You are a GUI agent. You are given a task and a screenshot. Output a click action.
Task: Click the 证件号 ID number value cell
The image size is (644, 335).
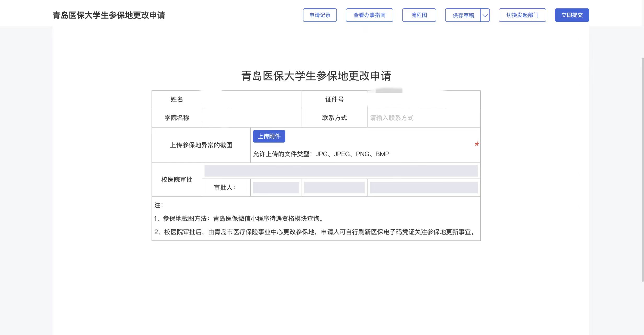pyautogui.click(x=423, y=99)
